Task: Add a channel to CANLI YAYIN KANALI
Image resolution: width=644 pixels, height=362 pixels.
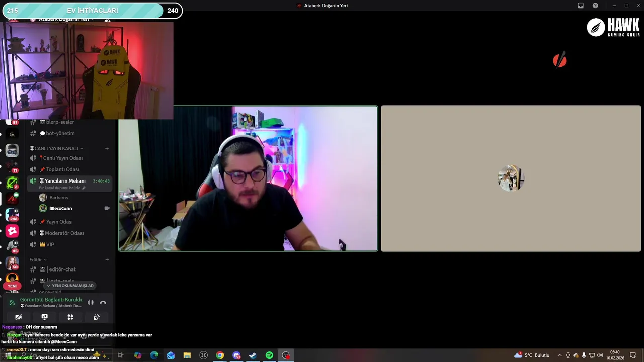Action: (x=107, y=148)
